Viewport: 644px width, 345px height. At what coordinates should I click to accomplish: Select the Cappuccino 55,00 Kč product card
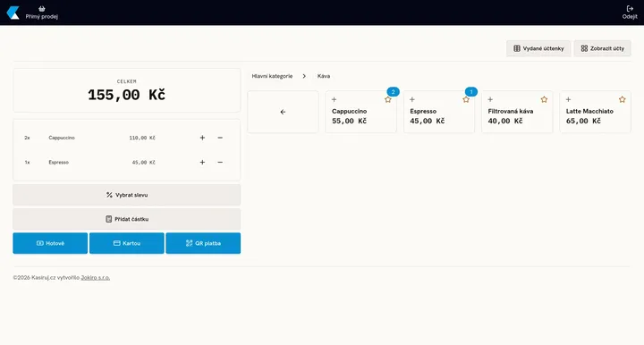point(361,112)
